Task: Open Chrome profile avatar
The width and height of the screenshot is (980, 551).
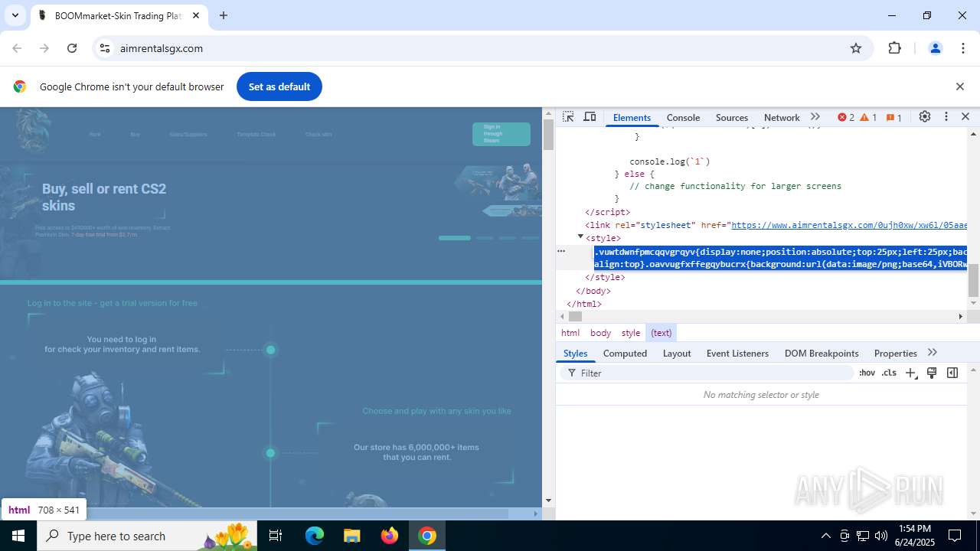Action: [x=935, y=48]
